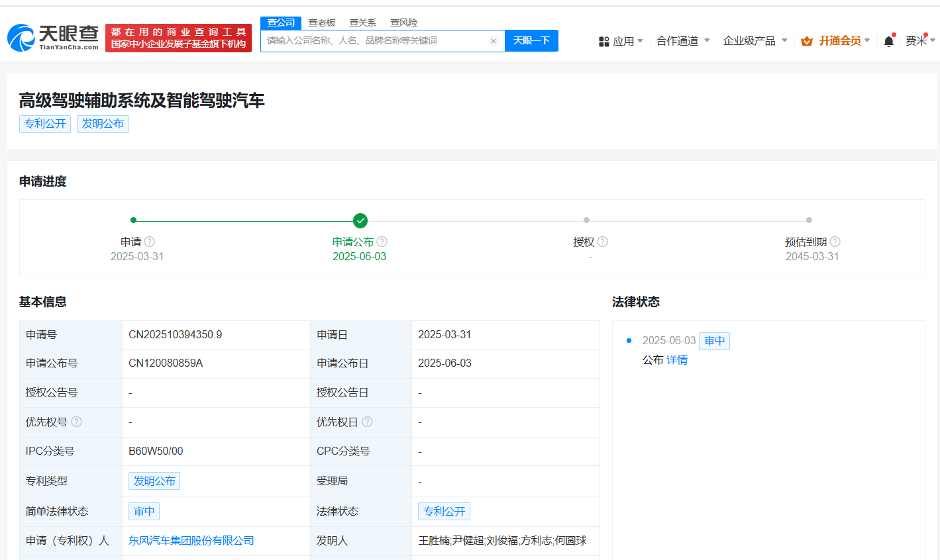940x560 pixels.
Task: Open the 详情 link under 法律状态
Action: tap(677, 360)
